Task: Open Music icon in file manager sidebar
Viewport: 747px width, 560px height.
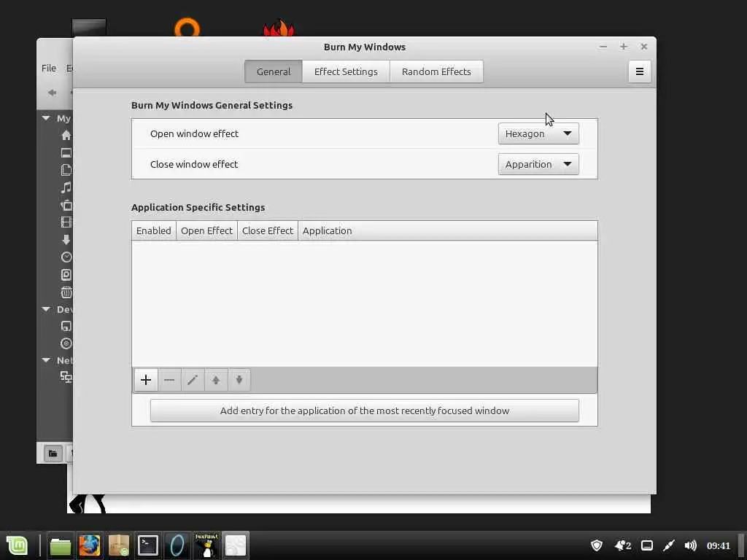Action: [66, 187]
